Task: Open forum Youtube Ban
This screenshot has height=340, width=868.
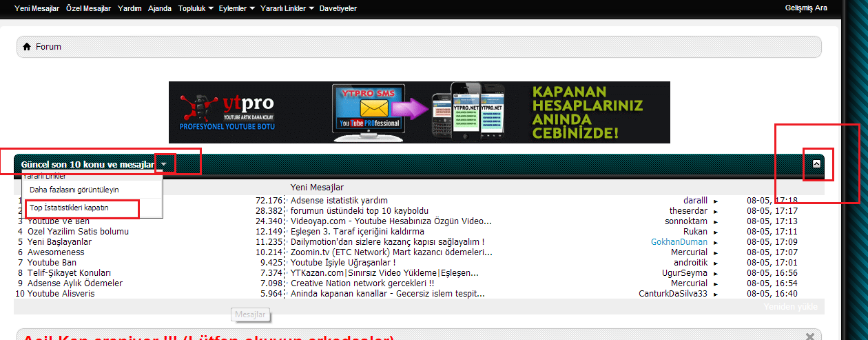Action: pos(52,263)
